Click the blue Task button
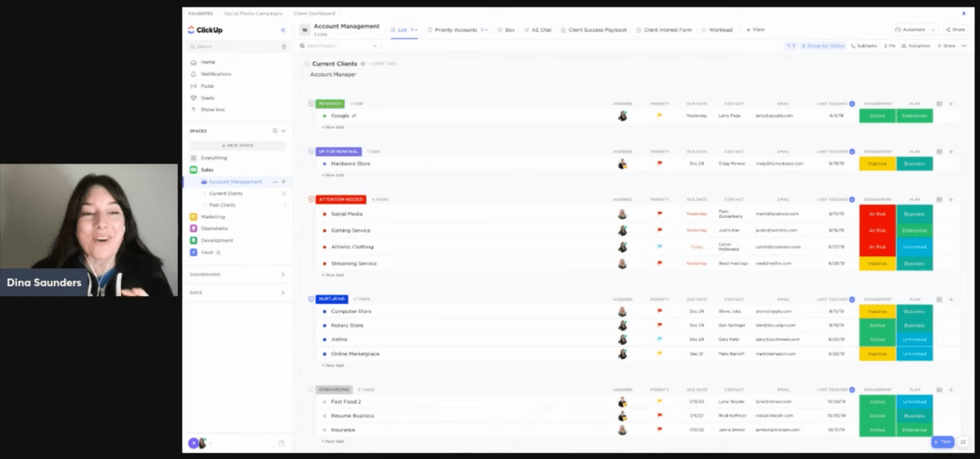The height and width of the screenshot is (459, 980). coord(942,442)
